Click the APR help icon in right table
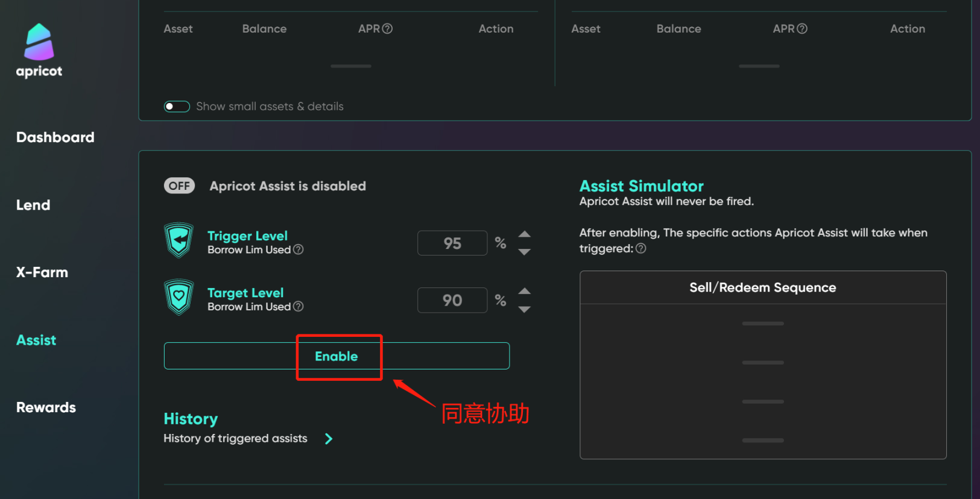The height and width of the screenshot is (499, 980). [802, 29]
